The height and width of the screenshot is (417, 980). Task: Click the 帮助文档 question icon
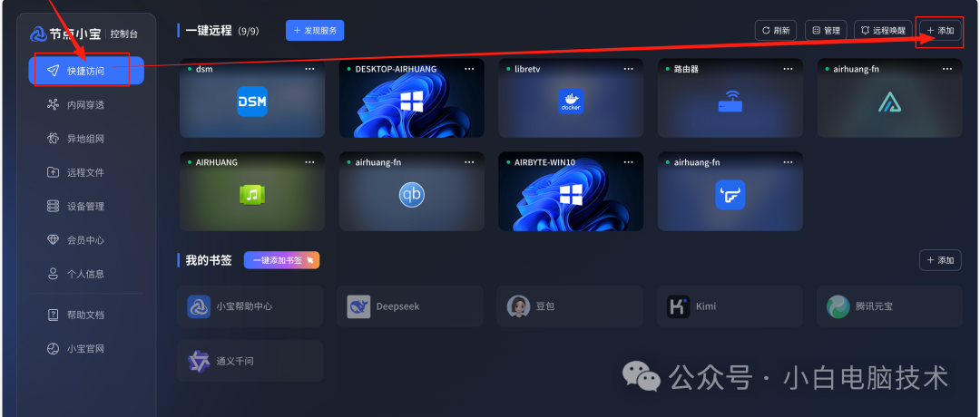coord(54,315)
